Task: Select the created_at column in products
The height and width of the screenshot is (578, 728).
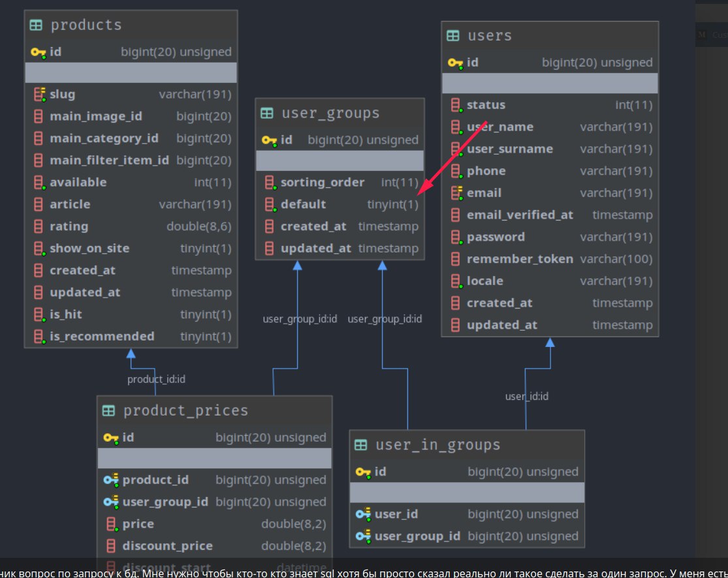Action: point(131,271)
